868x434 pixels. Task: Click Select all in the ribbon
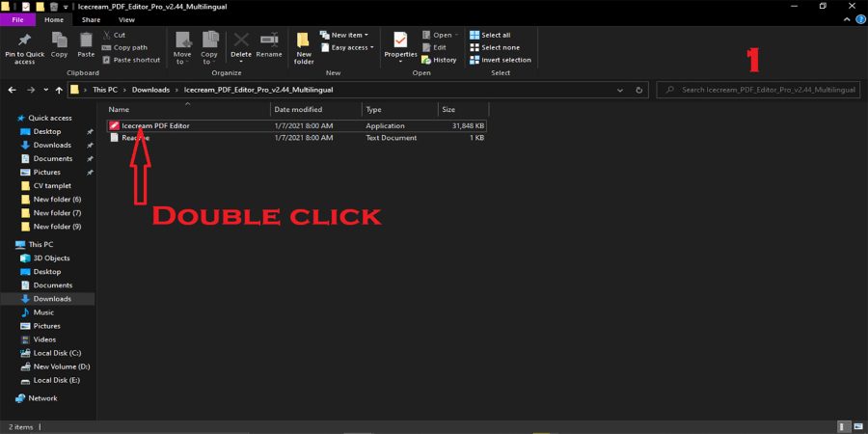click(x=490, y=35)
